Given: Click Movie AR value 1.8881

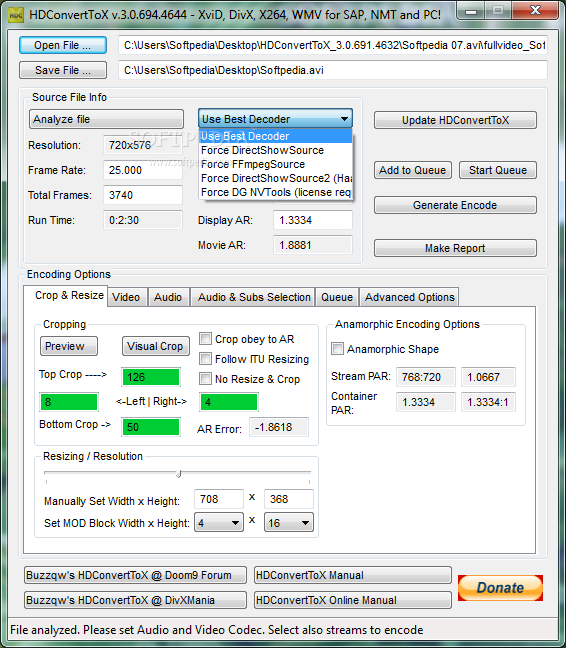Looking at the screenshot, I should point(313,245).
